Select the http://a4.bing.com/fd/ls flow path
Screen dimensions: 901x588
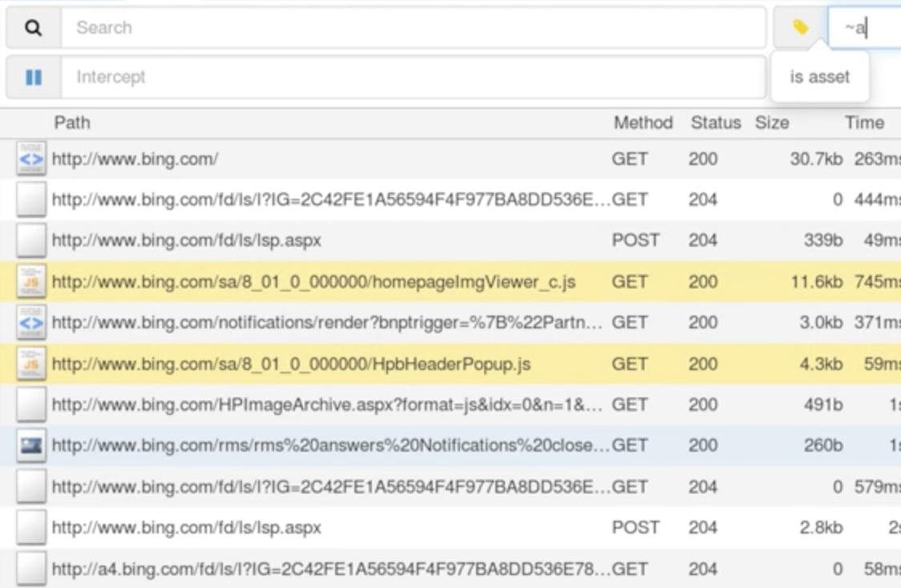point(330,569)
